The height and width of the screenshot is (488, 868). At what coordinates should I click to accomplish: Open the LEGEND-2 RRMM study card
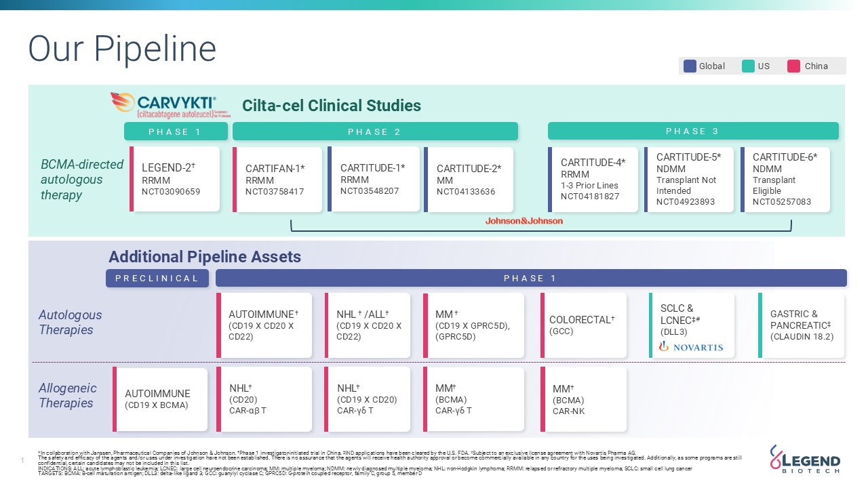(175, 179)
